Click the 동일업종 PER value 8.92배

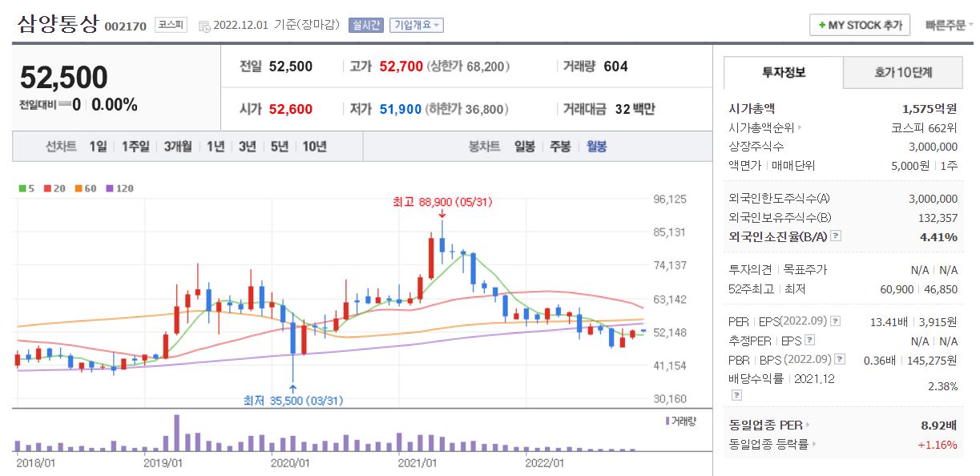(x=939, y=425)
